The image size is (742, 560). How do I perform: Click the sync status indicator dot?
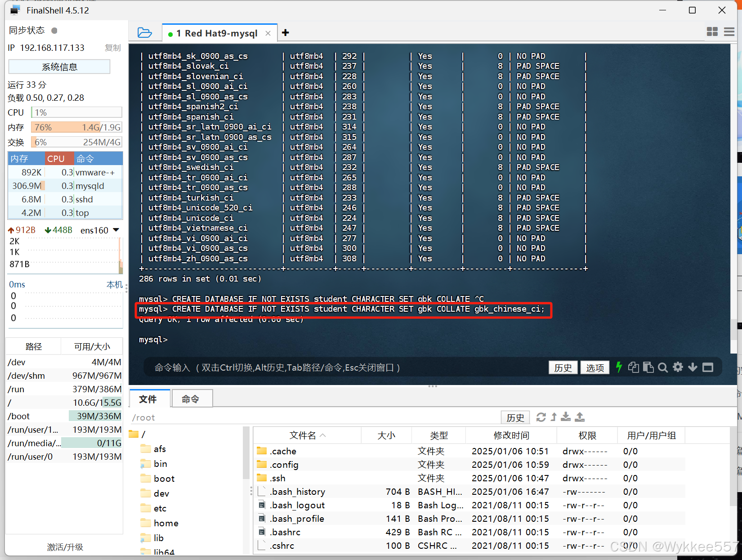coord(54,31)
